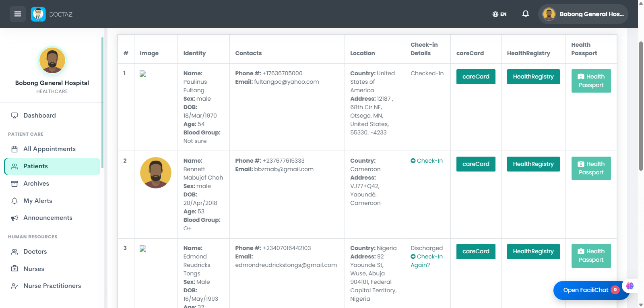Open careCard for Paulinus Fultang

coord(476,76)
